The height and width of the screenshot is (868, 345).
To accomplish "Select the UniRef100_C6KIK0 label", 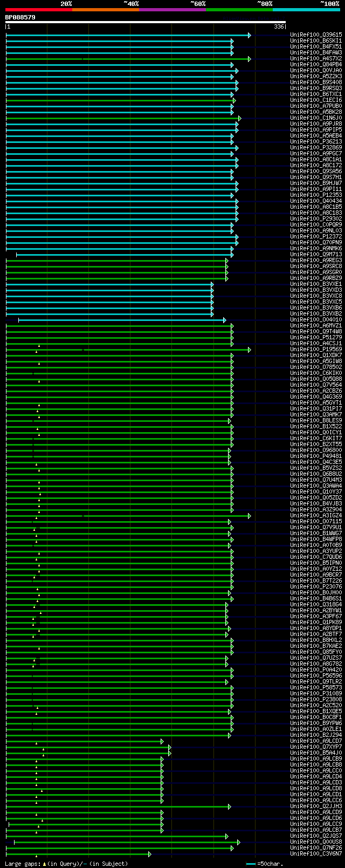I will (x=316, y=373).
